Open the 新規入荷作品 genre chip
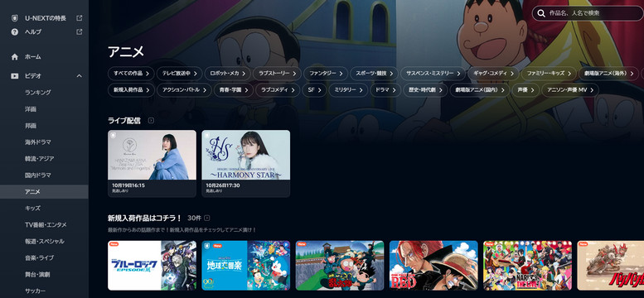 (x=131, y=90)
